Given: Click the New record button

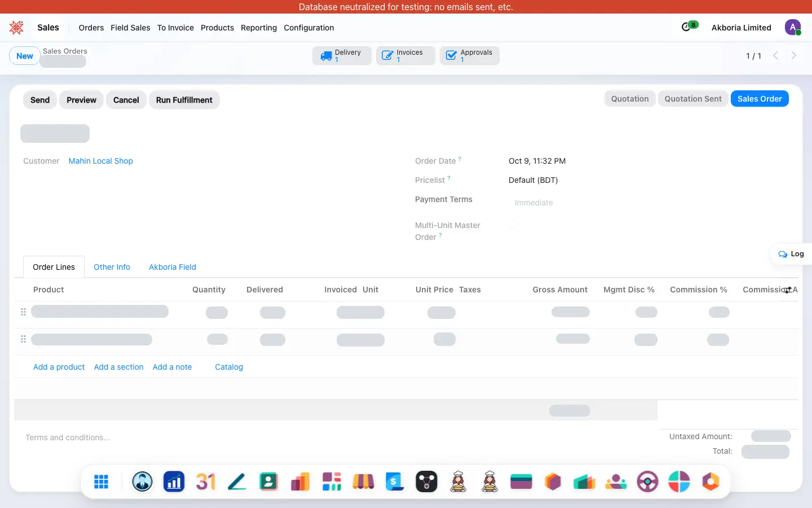Looking at the screenshot, I should [x=25, y=56].
